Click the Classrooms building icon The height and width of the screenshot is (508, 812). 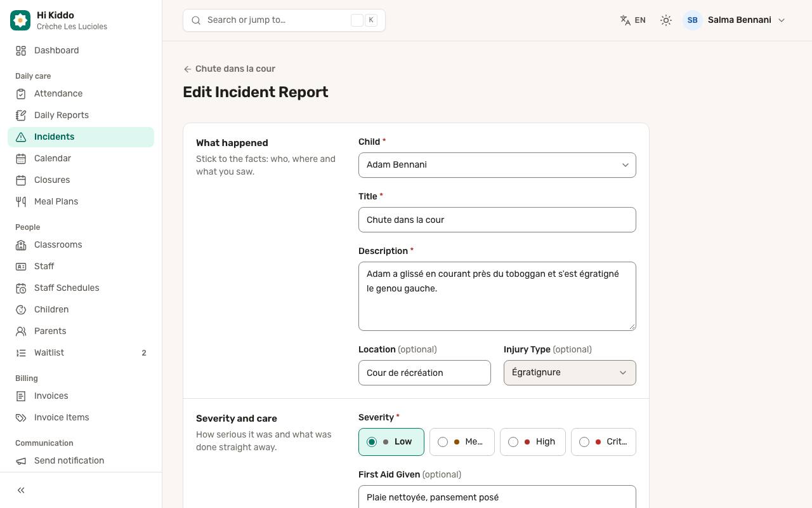click(x=21, y=245)
